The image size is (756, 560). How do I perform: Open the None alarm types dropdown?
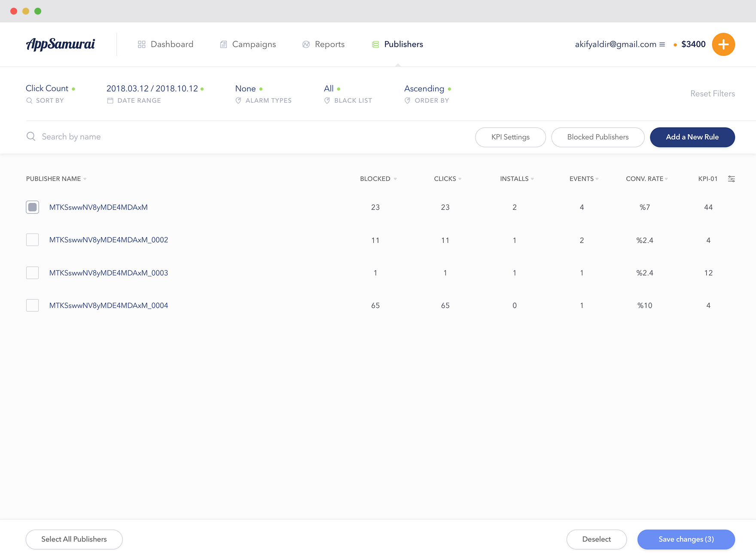point(249,88)
